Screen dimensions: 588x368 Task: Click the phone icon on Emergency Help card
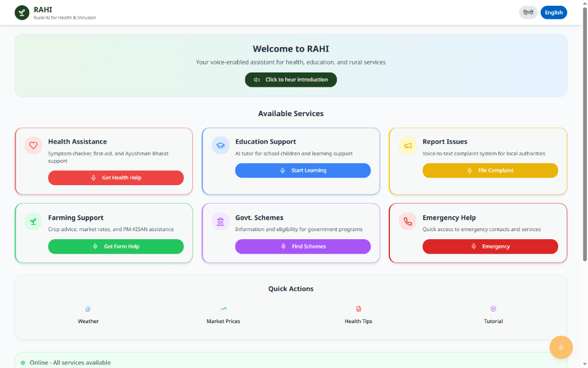pos(408,221)
